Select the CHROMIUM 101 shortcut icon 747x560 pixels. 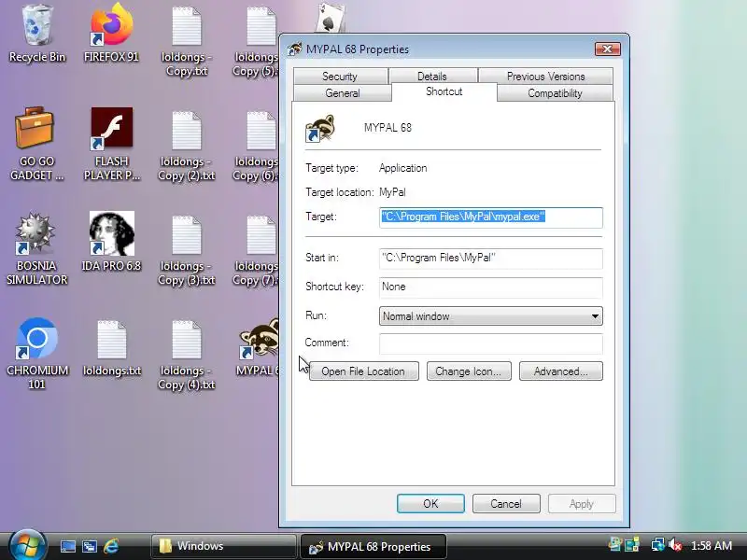(x=36, y=353)
